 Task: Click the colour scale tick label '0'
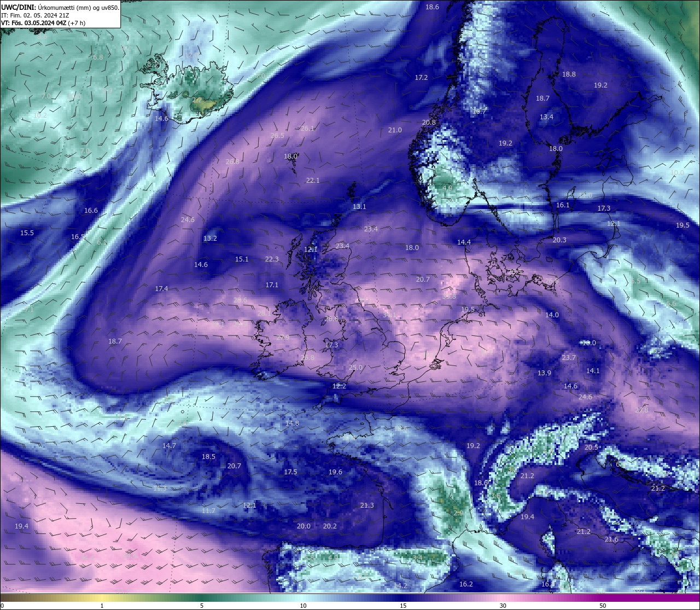click(x=2, y=606)
